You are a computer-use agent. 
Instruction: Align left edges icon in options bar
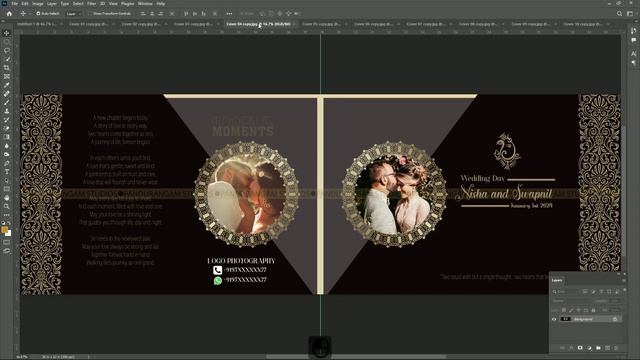point(143,13)
